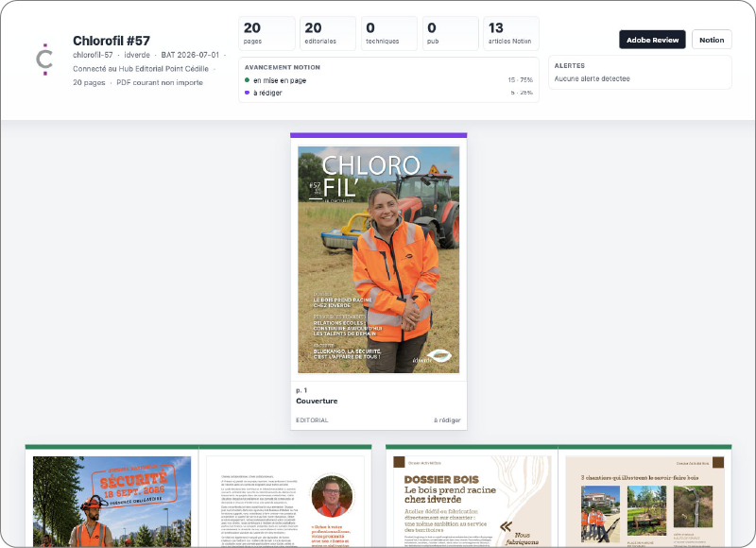Click the 13 articles Notion card
The image size is (756, 548).
coord(511,33)
